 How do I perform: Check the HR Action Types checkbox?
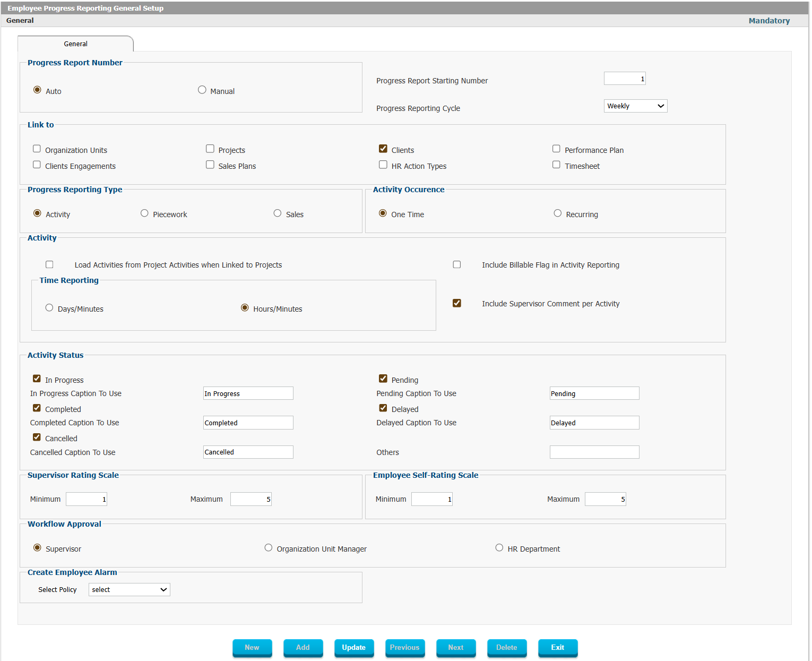[x=383, y=165]
